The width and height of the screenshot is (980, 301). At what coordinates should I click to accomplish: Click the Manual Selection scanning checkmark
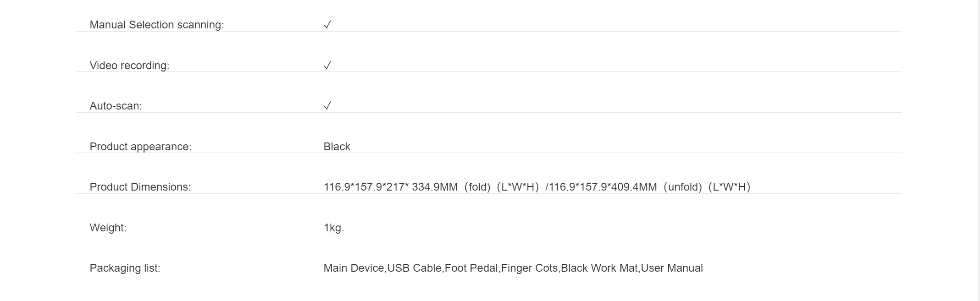pos(327,25)
